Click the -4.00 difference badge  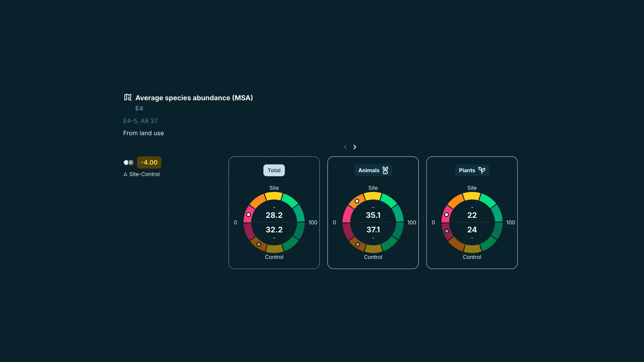point(149,163)
